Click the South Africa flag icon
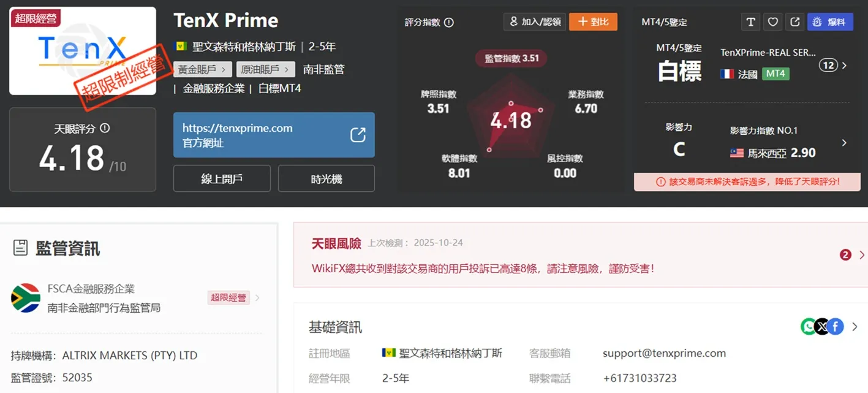The width and height of the screenshot is (868, 393). click(x=26, y=298)
